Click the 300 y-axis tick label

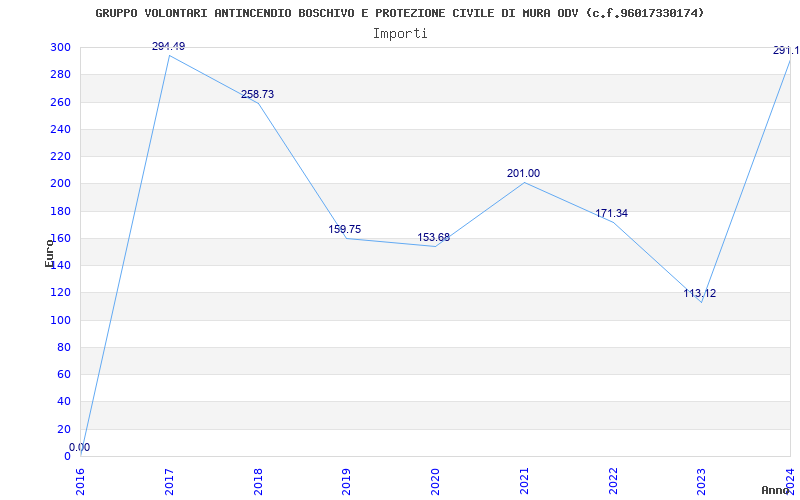(x=60, y=47)
